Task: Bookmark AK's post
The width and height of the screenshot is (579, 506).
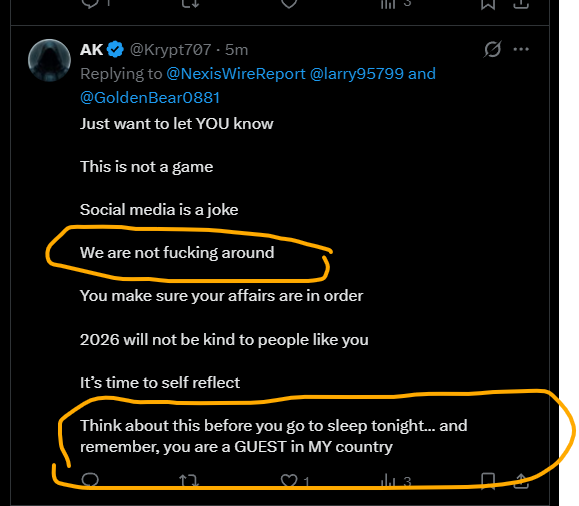Action: (x=488, y=481)
